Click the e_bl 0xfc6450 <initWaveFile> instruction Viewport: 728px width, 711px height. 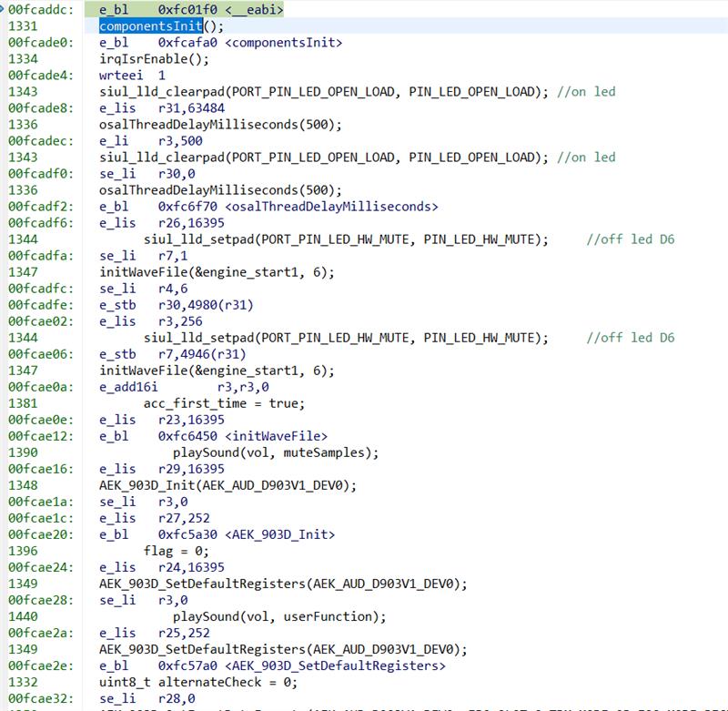point(213,437)
